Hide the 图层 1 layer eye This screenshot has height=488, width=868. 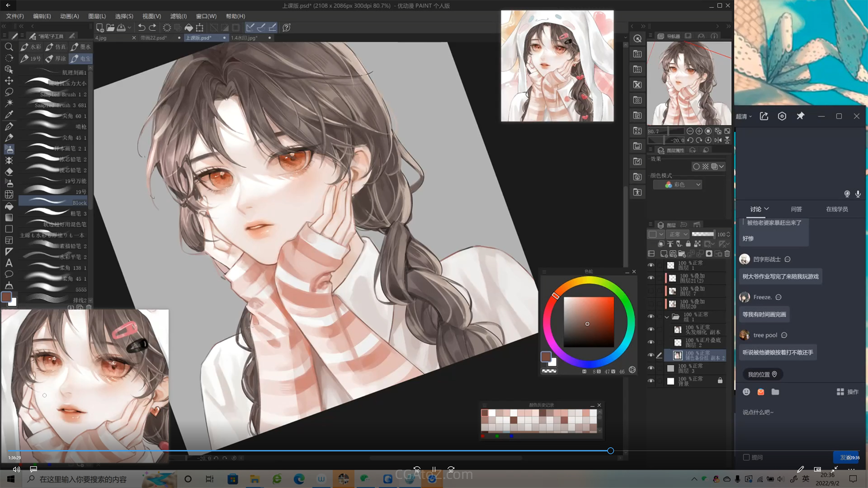click(x=651, y=265)
